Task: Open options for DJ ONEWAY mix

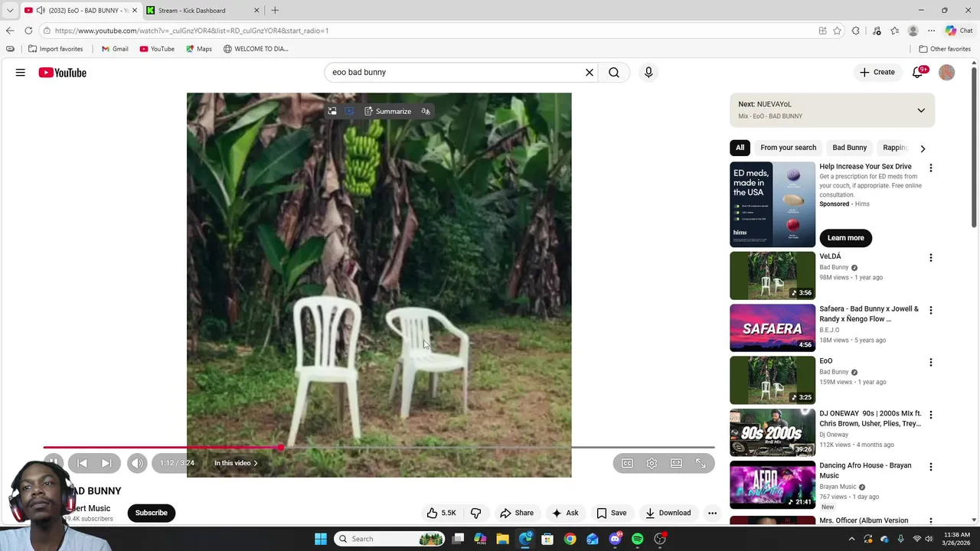Action: point(931,415)
